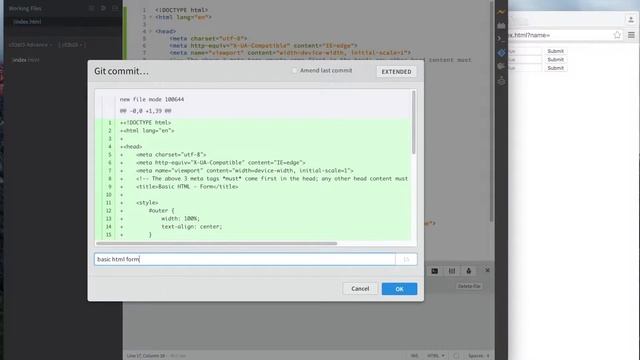Open the terminal arrow icon in Brackets sidebar
Viewport: 640px width, 360px height.
pyautogui.click(x=500, y=38)
